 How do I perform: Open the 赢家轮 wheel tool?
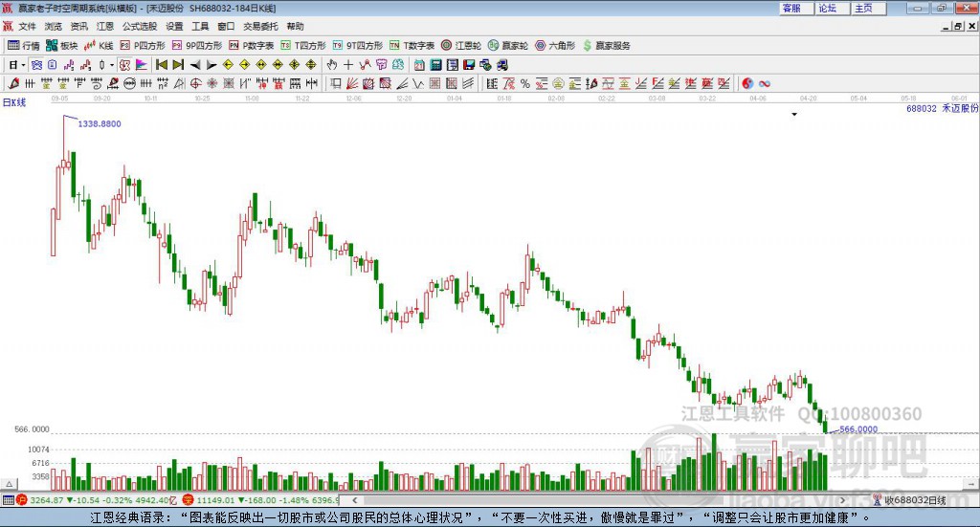pyautogui.click(x=507, y=46)
